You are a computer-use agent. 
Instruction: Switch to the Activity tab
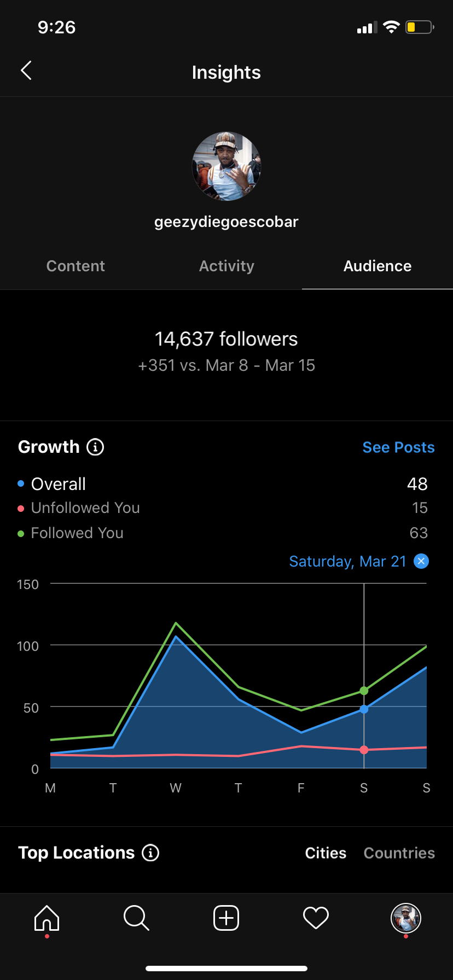[x=226, y=266]
